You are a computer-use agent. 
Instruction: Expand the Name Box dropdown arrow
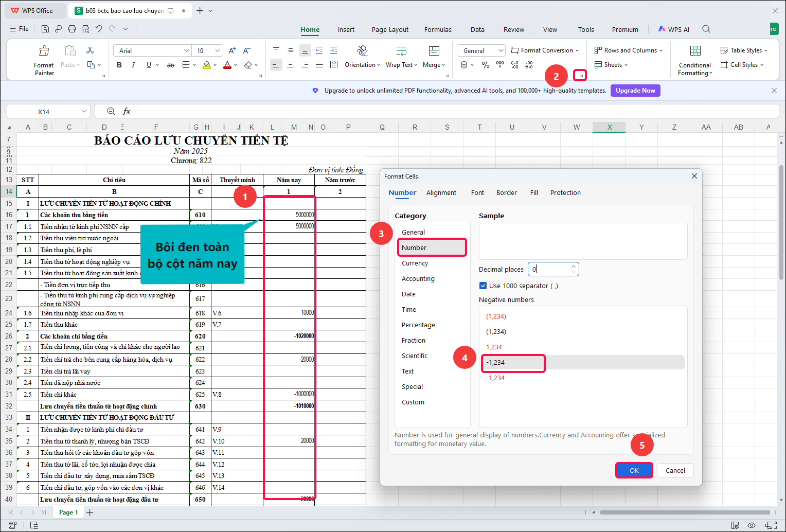point(84,112)
